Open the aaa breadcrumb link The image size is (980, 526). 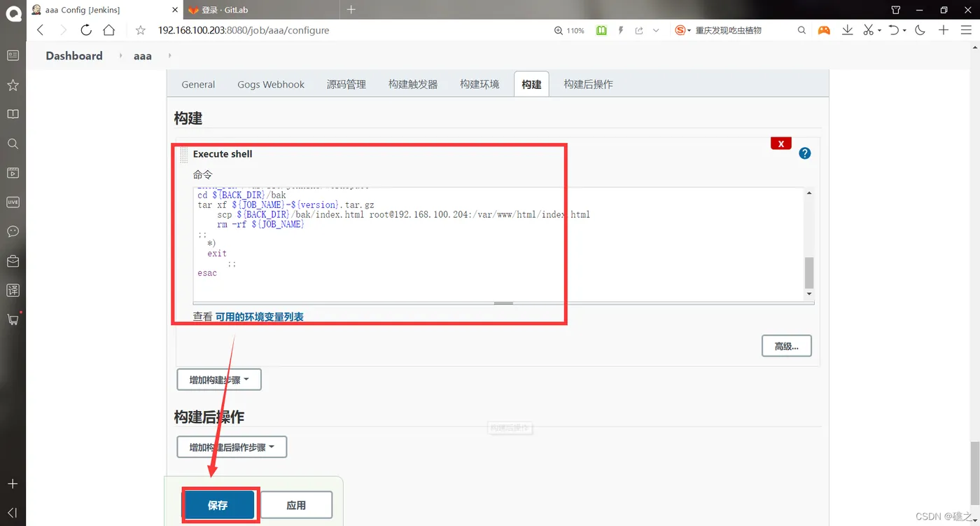(x=143, y=55)
